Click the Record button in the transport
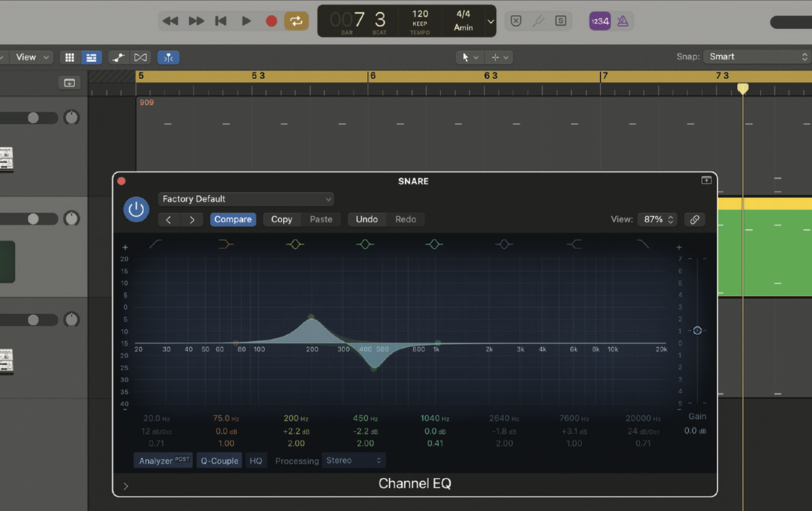This screenshot has height=511, width=812. point(270,21)
